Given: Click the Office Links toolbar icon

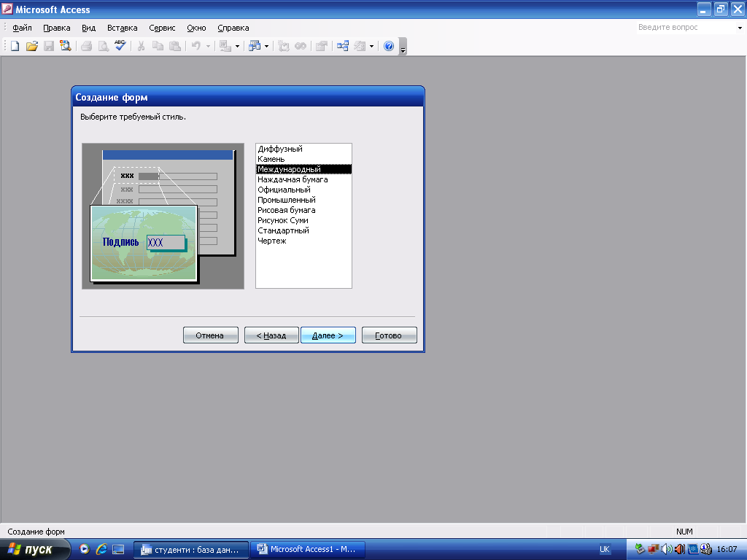Looking at the screenshot, I should [225, 46].
